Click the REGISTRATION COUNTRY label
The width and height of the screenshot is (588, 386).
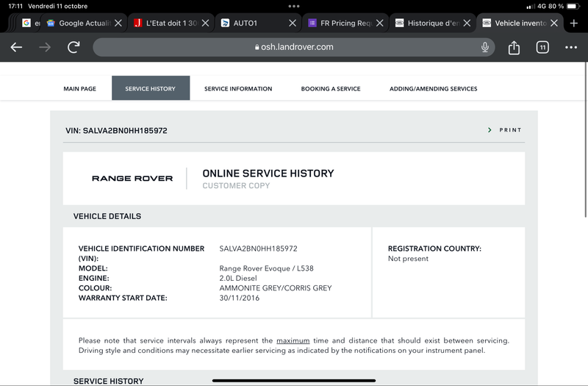click(x=434, y=249)
